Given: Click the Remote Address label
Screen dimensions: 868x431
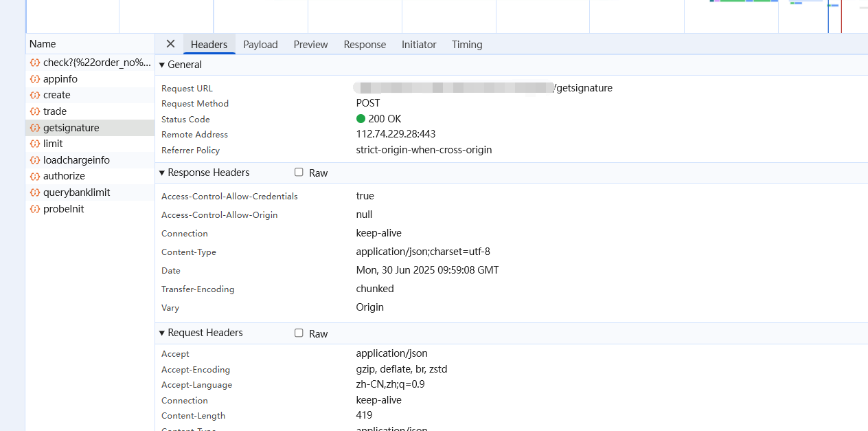Looking at the screenshot, I should pyautogui.click(x=194, y=135).
